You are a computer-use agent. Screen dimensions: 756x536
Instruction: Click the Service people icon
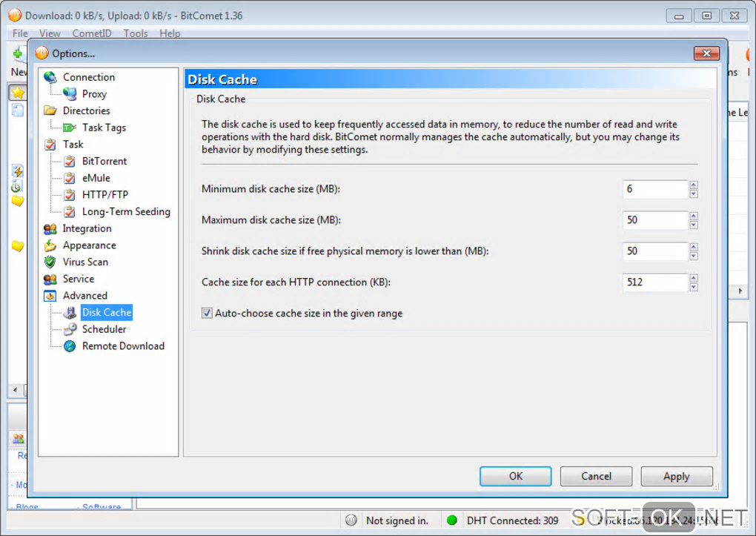point(50,279)
